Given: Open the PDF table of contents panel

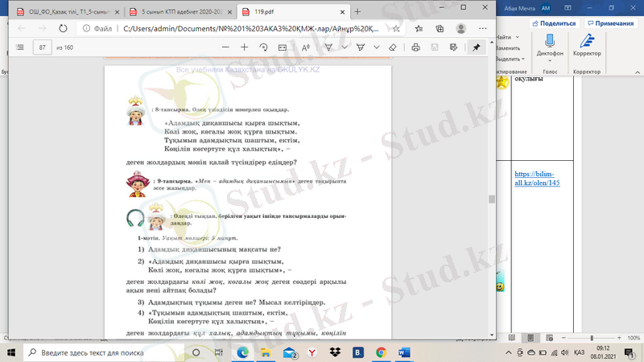Looking at the screenshot, I should pyautogui.click(x=20, y=47).
